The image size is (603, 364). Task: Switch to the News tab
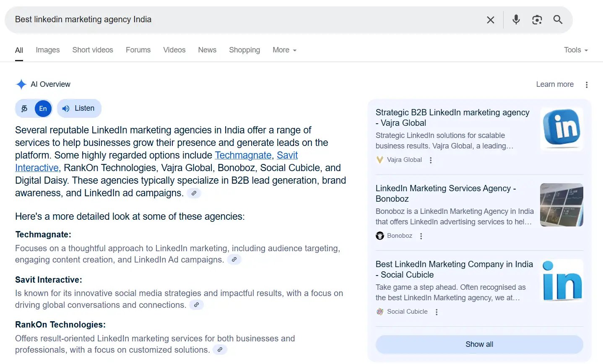pyautogui.click(x=207, y=50)
